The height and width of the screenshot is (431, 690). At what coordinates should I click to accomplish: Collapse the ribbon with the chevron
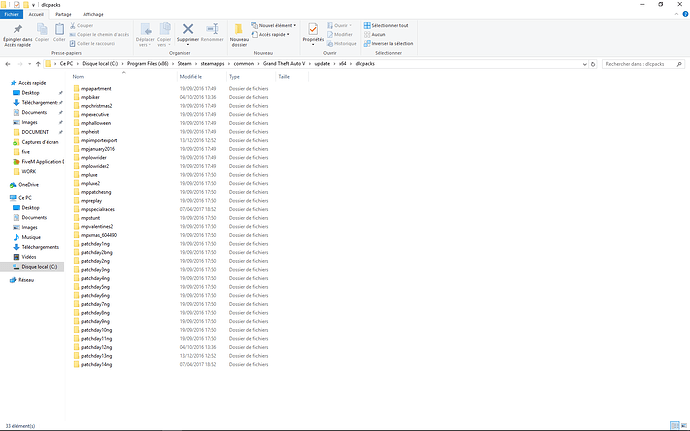click(676, 15)
